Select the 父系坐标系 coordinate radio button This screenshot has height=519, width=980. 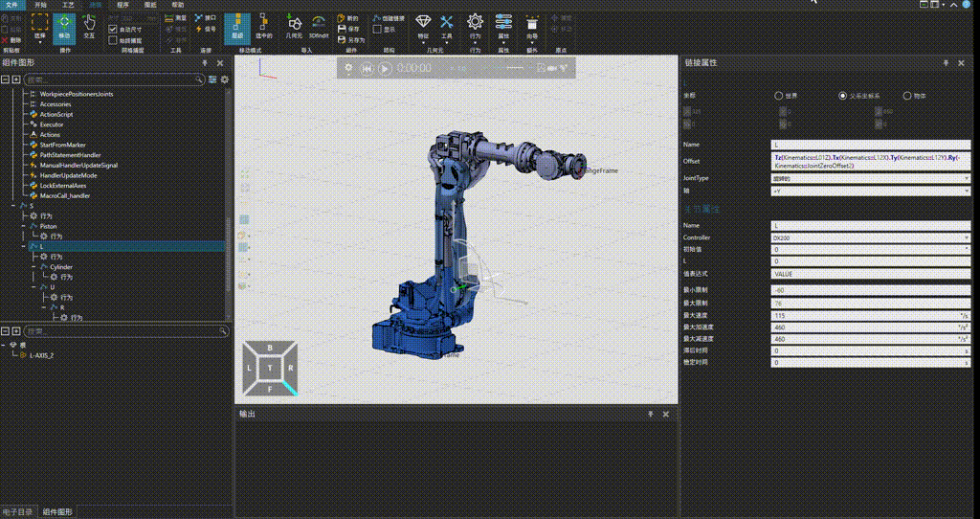tap(842, 96)
